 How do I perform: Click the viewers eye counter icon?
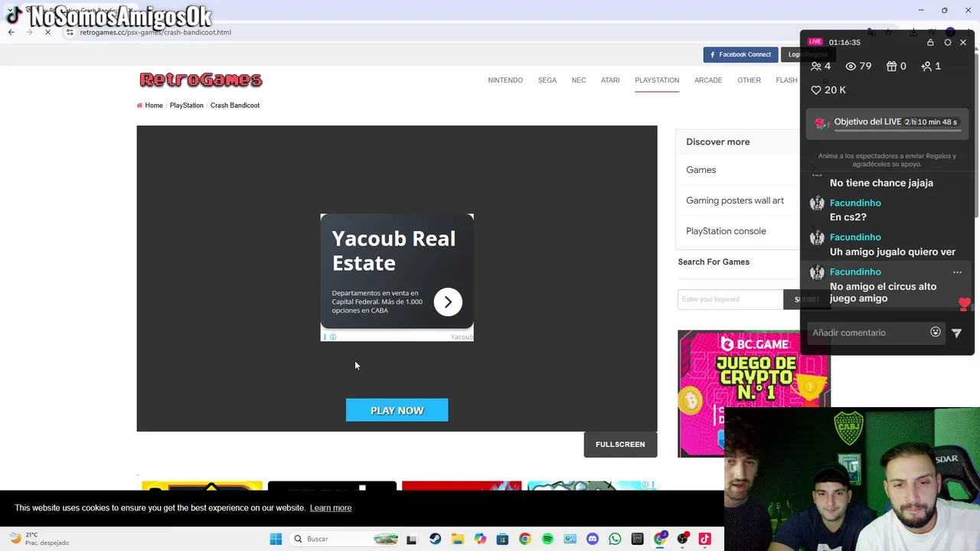(851, 67)
